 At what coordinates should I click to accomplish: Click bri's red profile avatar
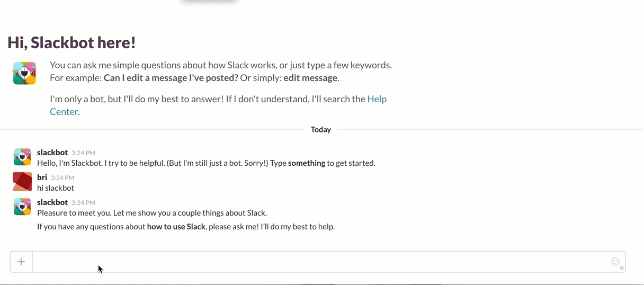(22, 182)
